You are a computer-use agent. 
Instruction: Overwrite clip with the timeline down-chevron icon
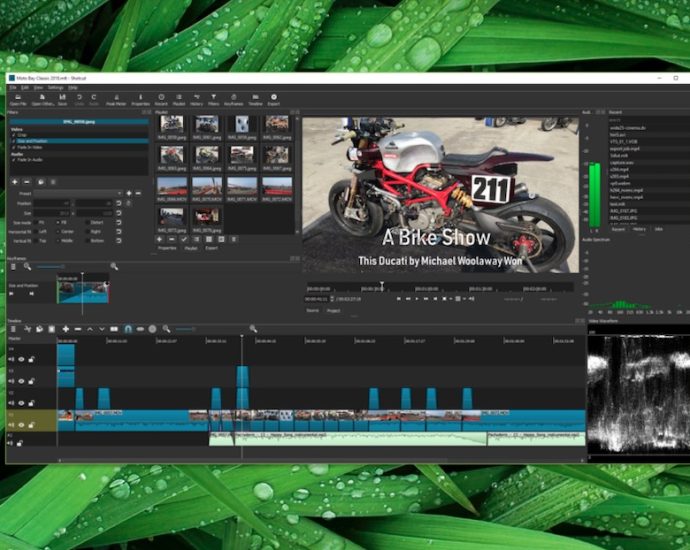click(102, 329)
